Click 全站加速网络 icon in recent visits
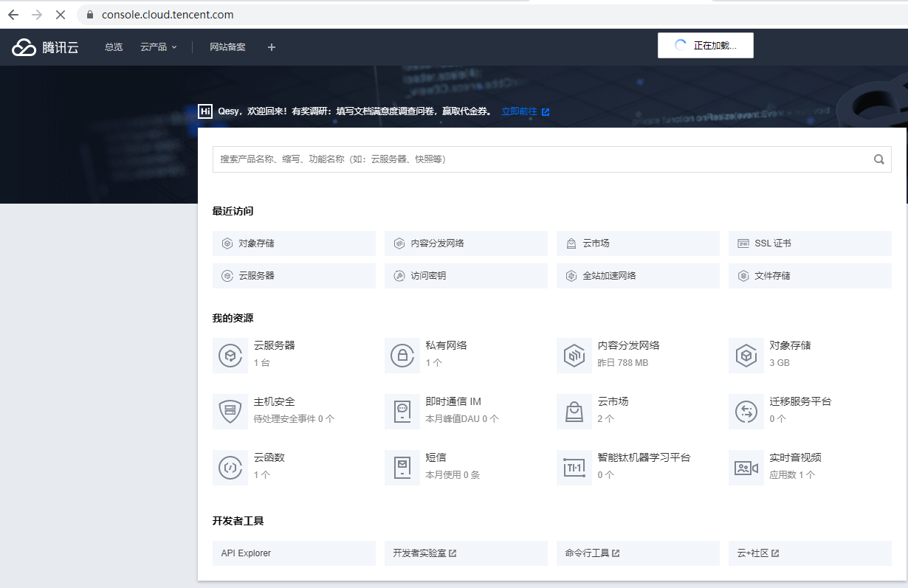908x588 pixels. click(x=571, y=276)
